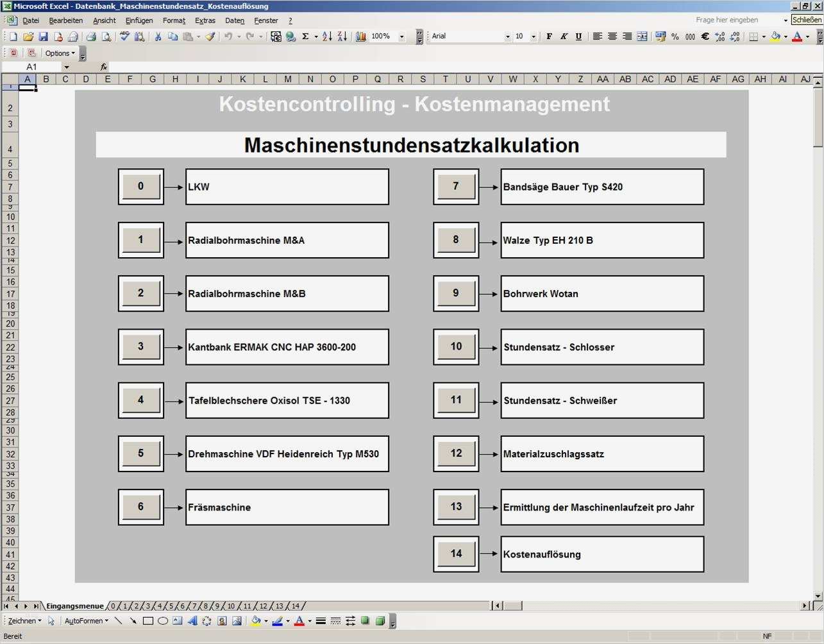Sort ascending with the A-Z icon
Image resolution: width=824 pixels, height=644 pixels.
click(327, 37)
